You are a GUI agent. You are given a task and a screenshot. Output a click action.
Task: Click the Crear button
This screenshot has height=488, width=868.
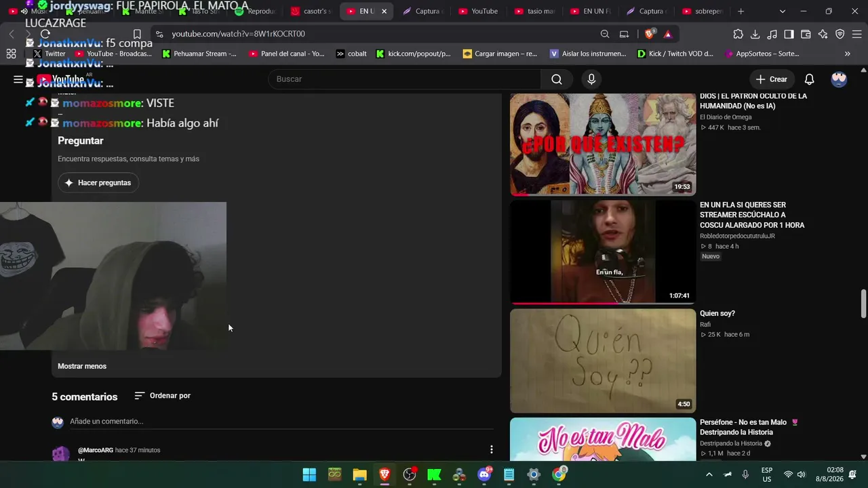(772, 79)
